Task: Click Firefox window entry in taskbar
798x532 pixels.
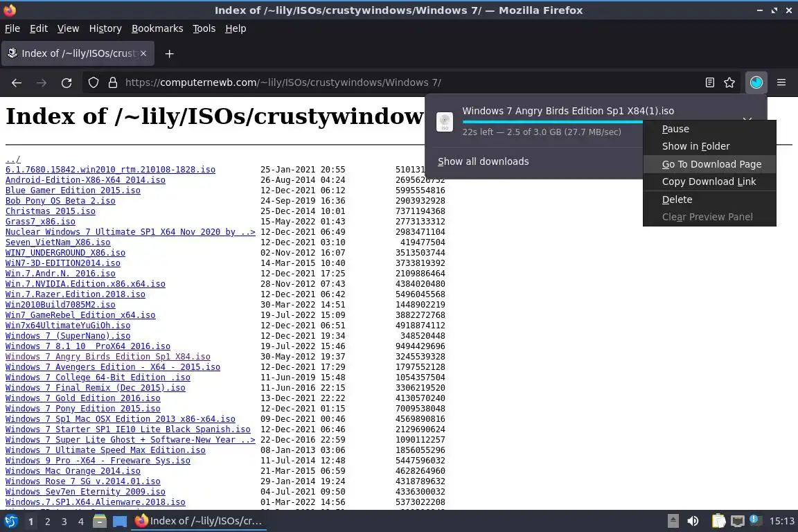Action: pyautogui.click(x=199, y=521)
